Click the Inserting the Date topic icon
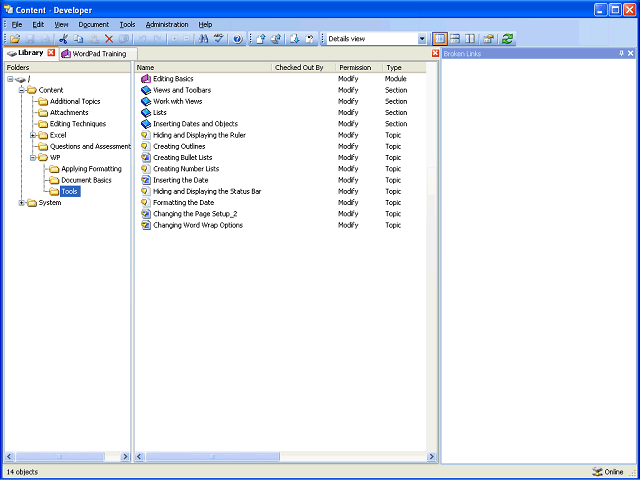 pos(146,180)
